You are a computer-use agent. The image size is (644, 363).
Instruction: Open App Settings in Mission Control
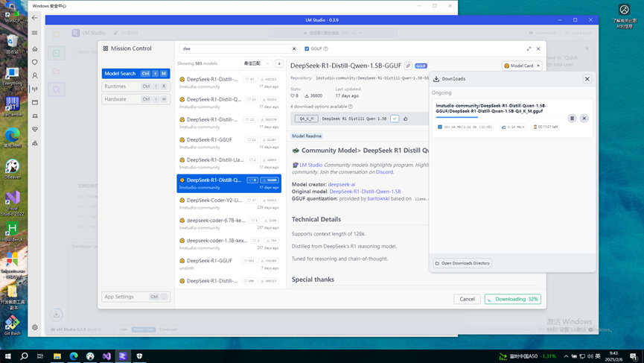tap(136, 297)
